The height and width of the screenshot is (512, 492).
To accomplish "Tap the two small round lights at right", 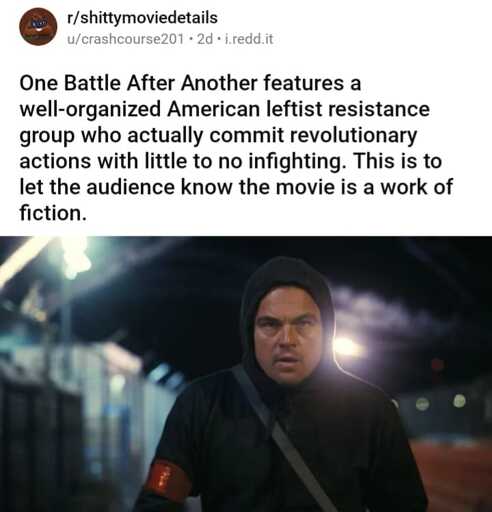I will coord(440,402).
